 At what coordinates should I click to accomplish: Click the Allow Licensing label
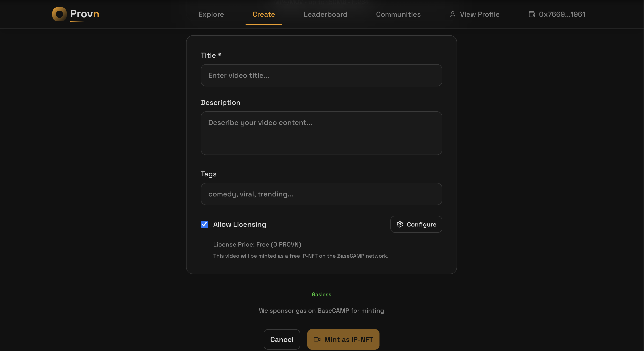(x=239, y=224)
